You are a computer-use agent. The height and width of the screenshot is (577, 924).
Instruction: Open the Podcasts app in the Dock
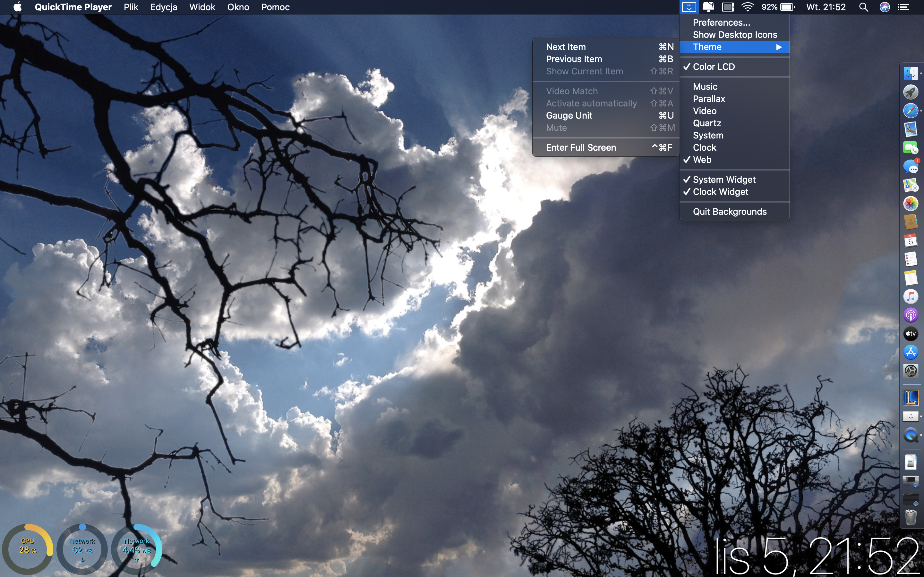point(911,315)
